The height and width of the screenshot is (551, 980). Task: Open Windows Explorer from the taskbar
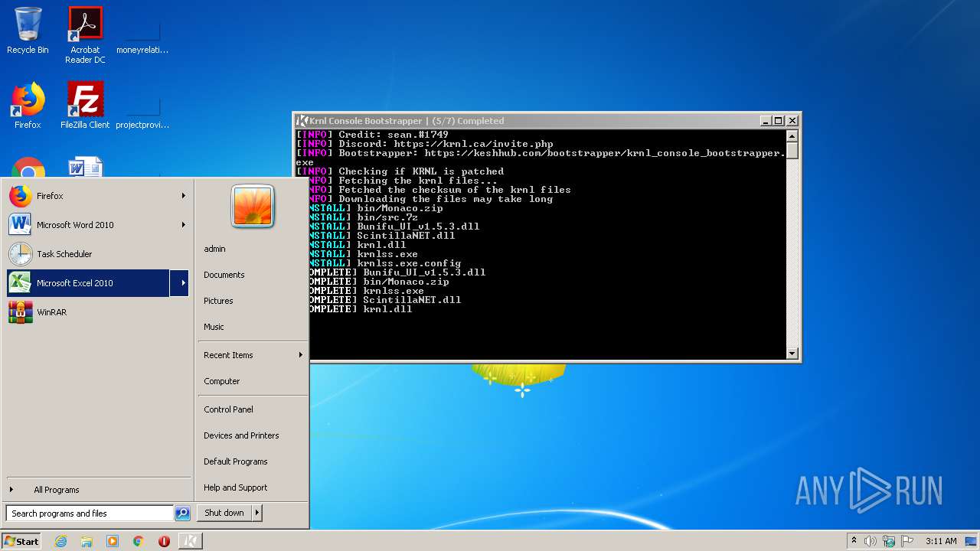coord(87,541)
